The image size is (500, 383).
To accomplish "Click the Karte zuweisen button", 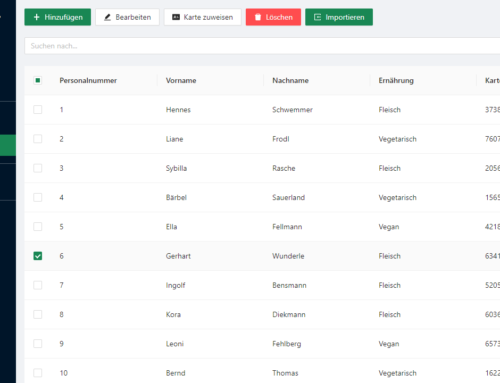I will (x=202, y=17).
